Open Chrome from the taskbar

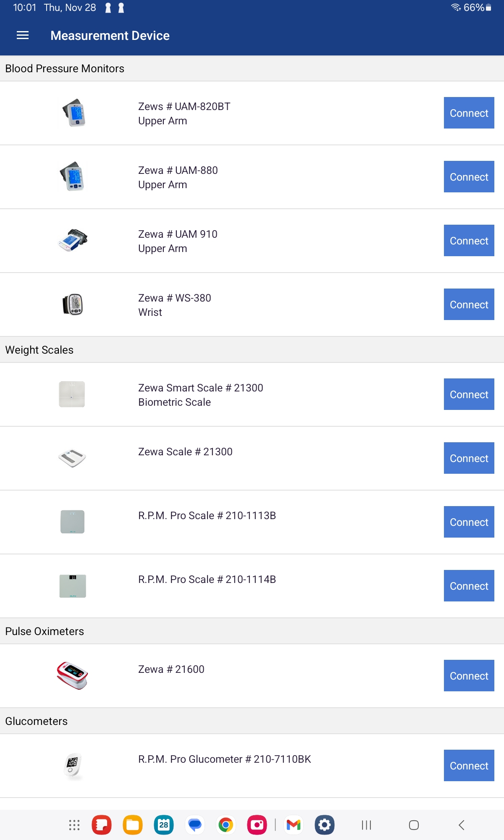(x=226, y=825)
